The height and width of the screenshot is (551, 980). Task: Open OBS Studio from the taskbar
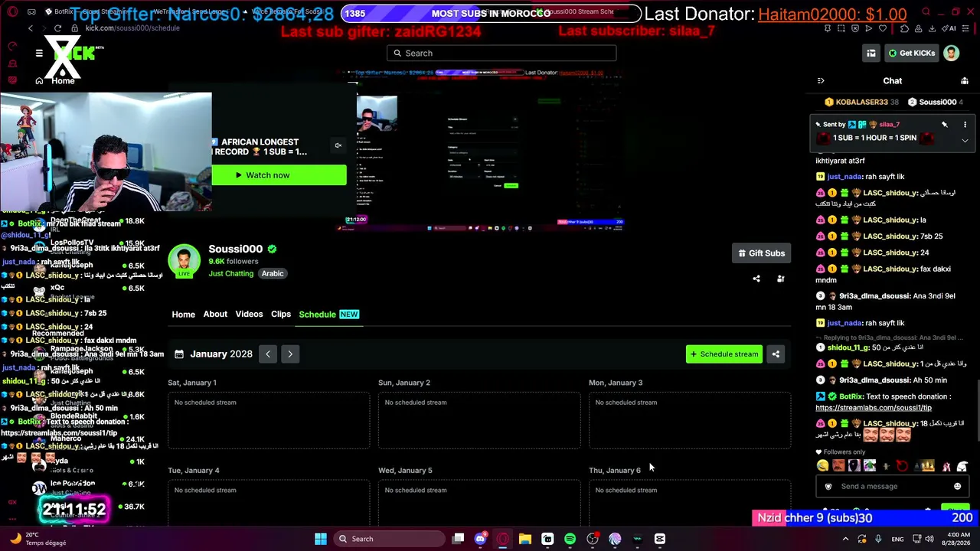click(x=593, y=539)
